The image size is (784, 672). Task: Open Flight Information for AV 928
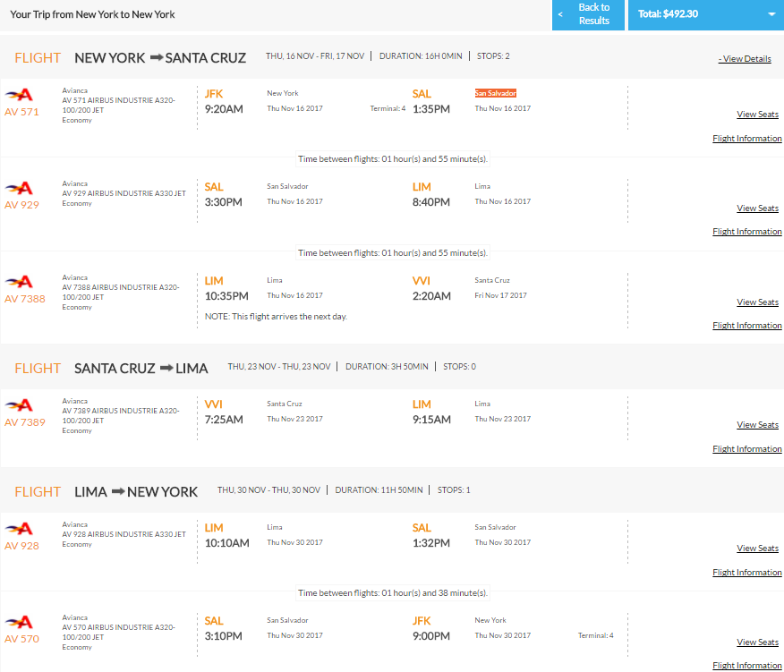(747, 573)
